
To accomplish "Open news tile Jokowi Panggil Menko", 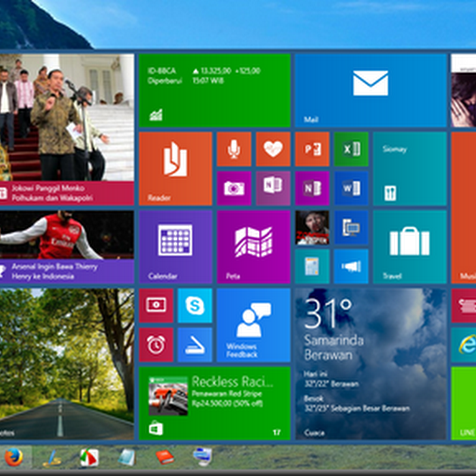I will pos(67,130).
